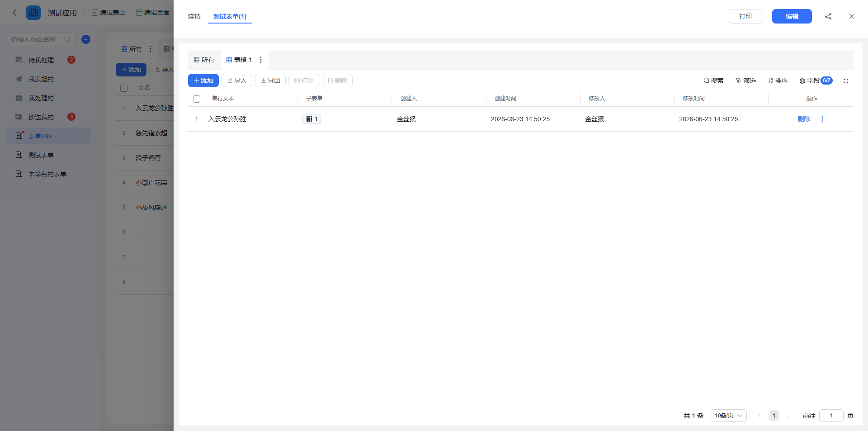Screen dimensions: 868x431
Task: Open row more-options vertical dots
Action: point(822,119)
